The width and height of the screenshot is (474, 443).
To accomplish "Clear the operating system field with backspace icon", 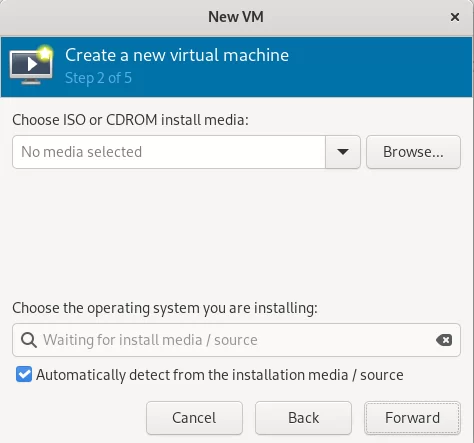I will [444, 340].
